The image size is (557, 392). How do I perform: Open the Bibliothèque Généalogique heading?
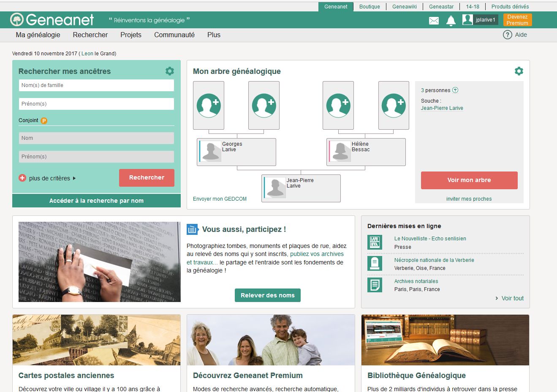(x=416, y=376)
